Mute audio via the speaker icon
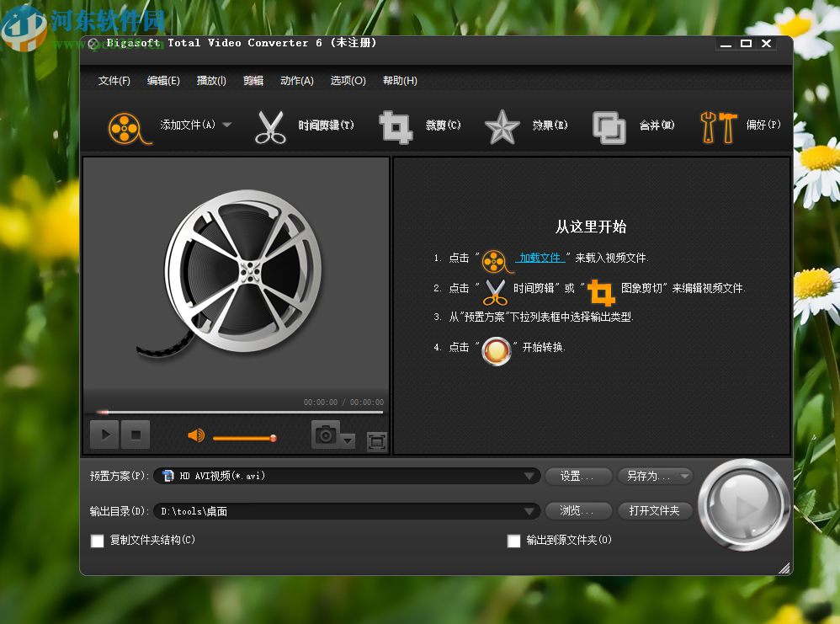This screenshot has height=624, width=840. (196, 435)
